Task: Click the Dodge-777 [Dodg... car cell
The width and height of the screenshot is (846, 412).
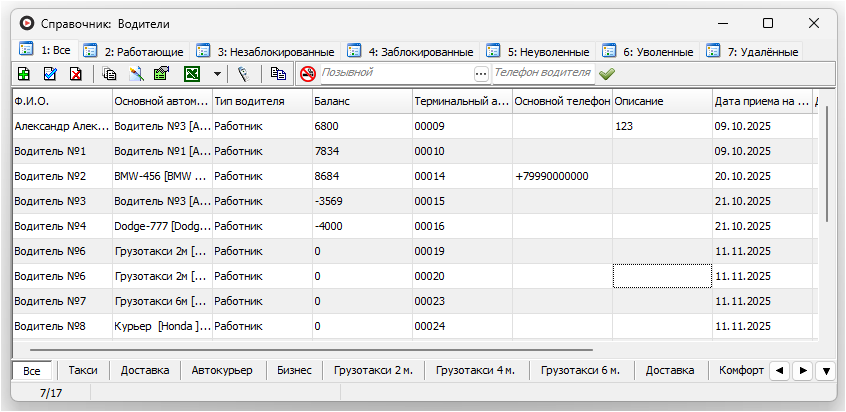Action: coord(162,226)
